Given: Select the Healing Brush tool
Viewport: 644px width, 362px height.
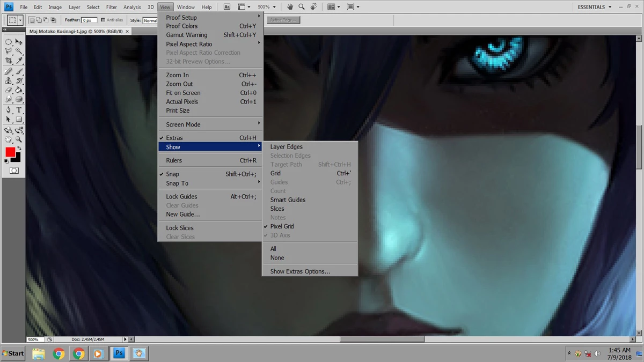Looking at the screenshot, I should (x=9, y=71).
